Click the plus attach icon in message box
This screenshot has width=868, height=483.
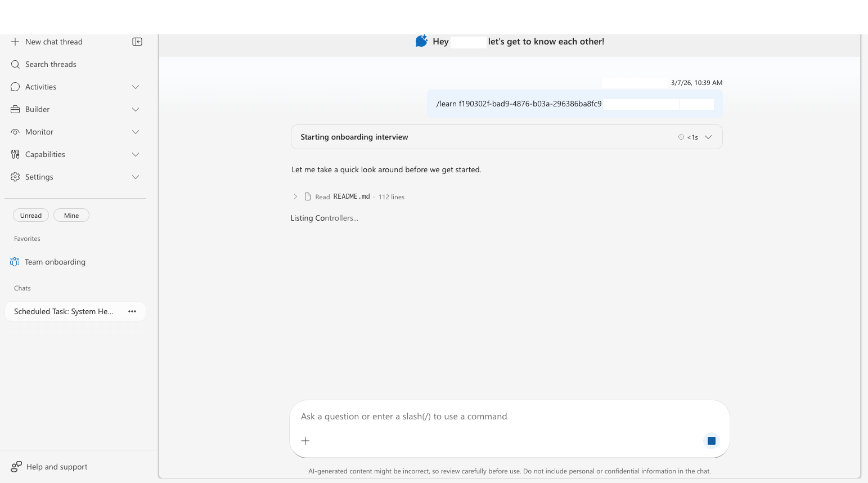tap(305, 441)
